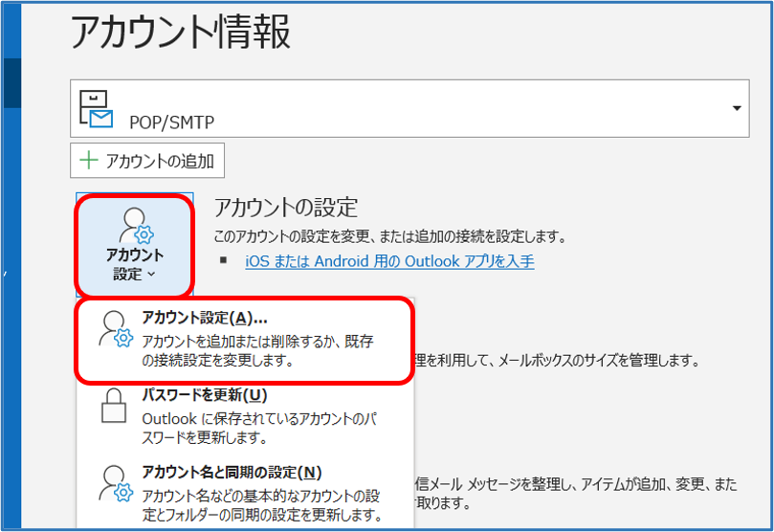Click text メッセージを整理し、アイテムが追加、変更

(x=586, y=484)
